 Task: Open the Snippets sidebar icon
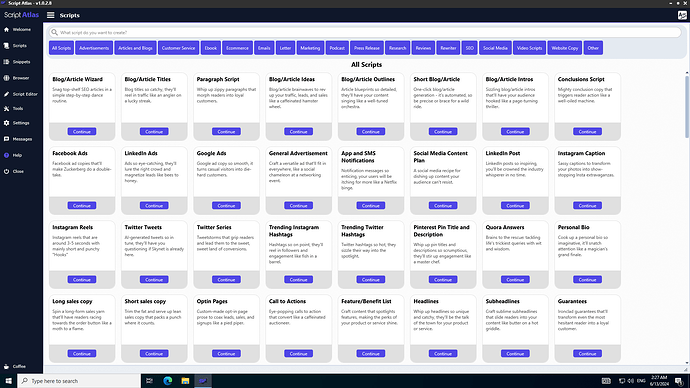6,62
